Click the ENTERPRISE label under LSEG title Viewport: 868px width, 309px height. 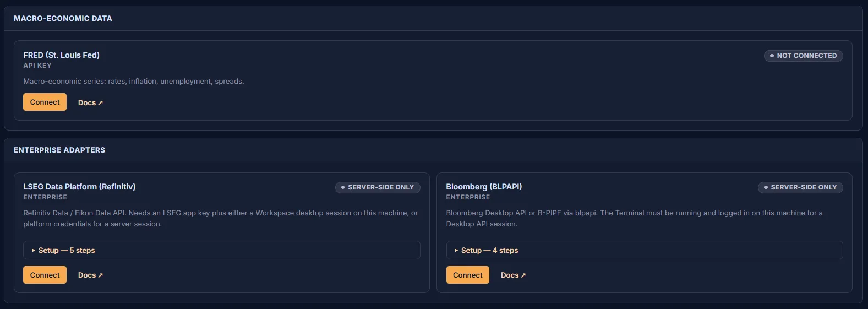pos(45,197)
